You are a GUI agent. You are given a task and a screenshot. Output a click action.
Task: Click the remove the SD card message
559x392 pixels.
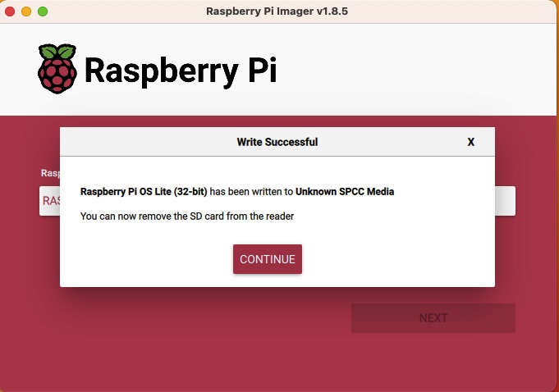186,217
